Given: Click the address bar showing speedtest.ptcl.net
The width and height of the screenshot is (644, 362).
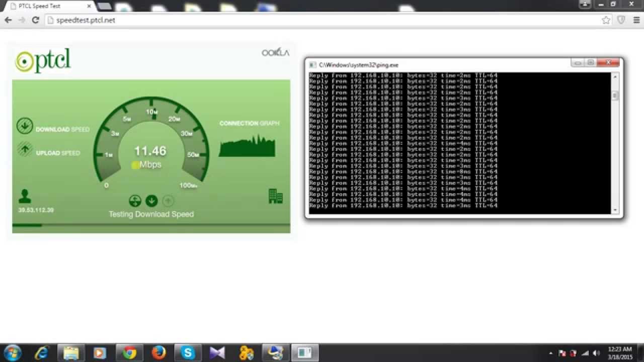Looking at the screenshot, I should [x=322, y=20].
